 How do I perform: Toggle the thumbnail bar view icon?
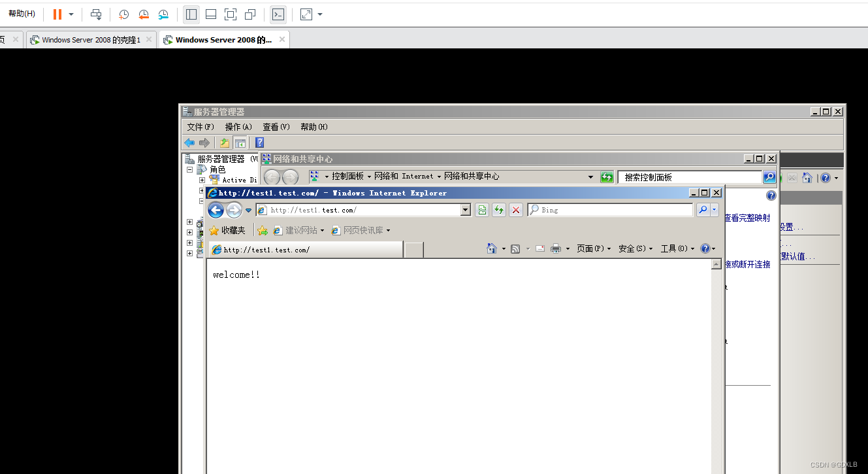[x=210, y=14]
